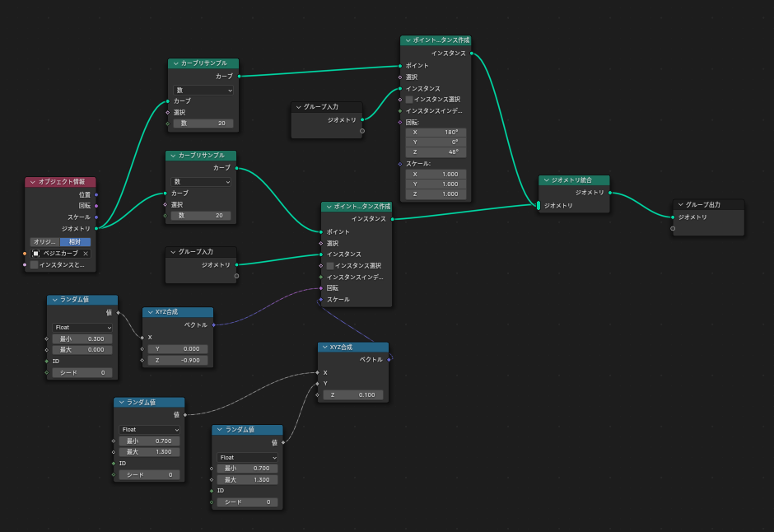Toggle インスタンス選択 checkbox in the top ポイント node
Viewport: 774px width, 532px height.
pos(409,100)
